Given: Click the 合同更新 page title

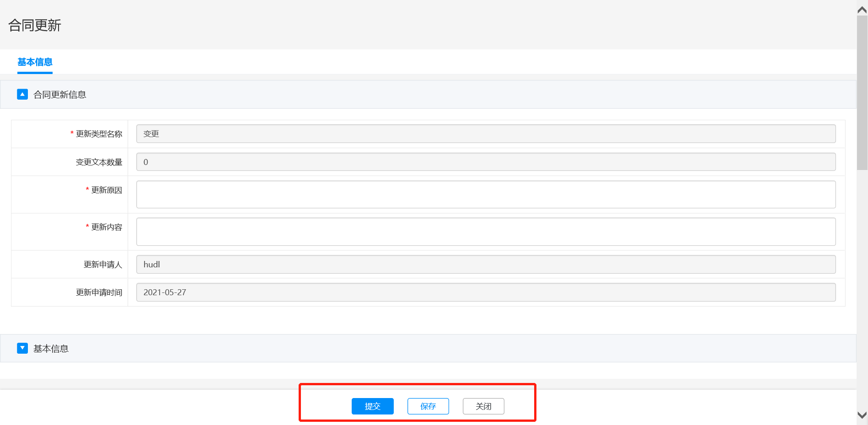Looking at the screenshot, I should 35,25.
